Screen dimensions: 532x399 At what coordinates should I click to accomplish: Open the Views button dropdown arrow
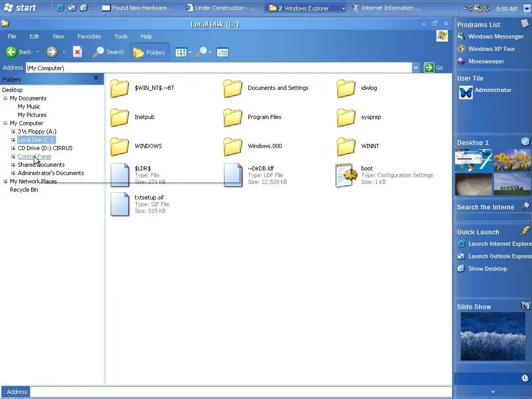click(x=190, y=52)
